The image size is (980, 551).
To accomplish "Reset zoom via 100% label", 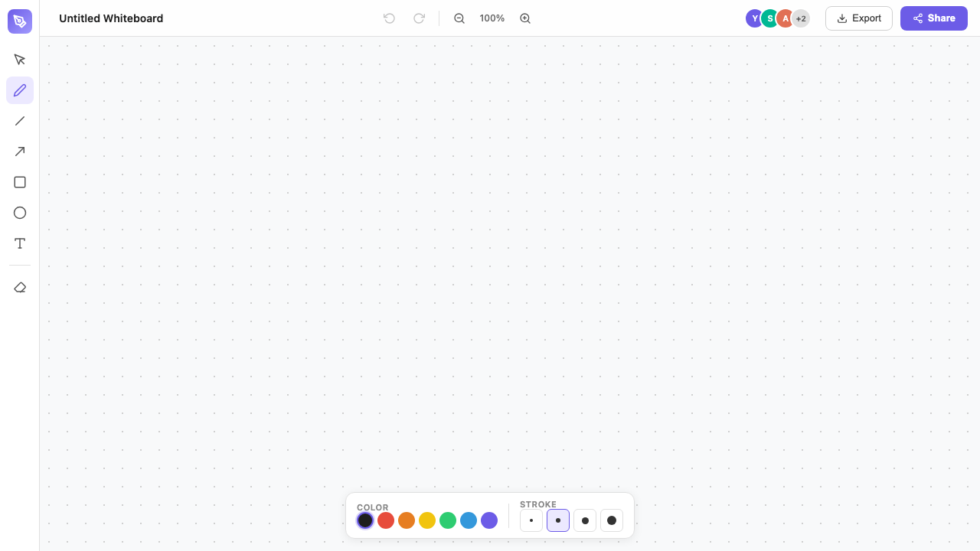I will (x=492, y=18).
